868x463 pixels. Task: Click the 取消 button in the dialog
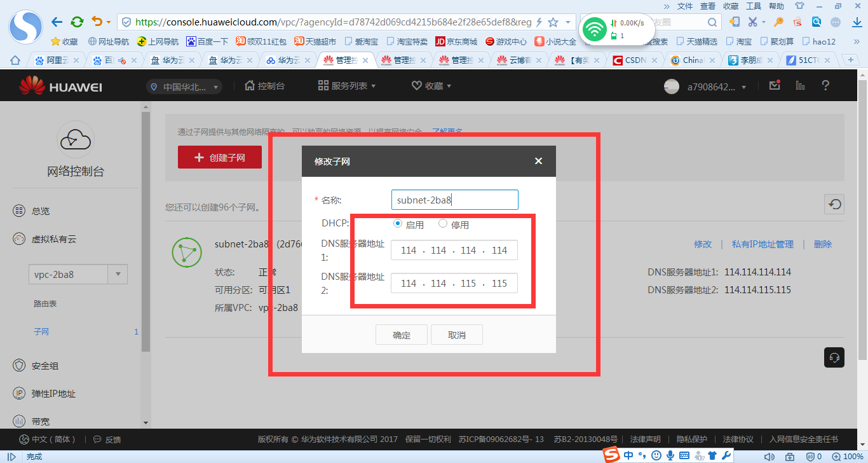(457, 335)
